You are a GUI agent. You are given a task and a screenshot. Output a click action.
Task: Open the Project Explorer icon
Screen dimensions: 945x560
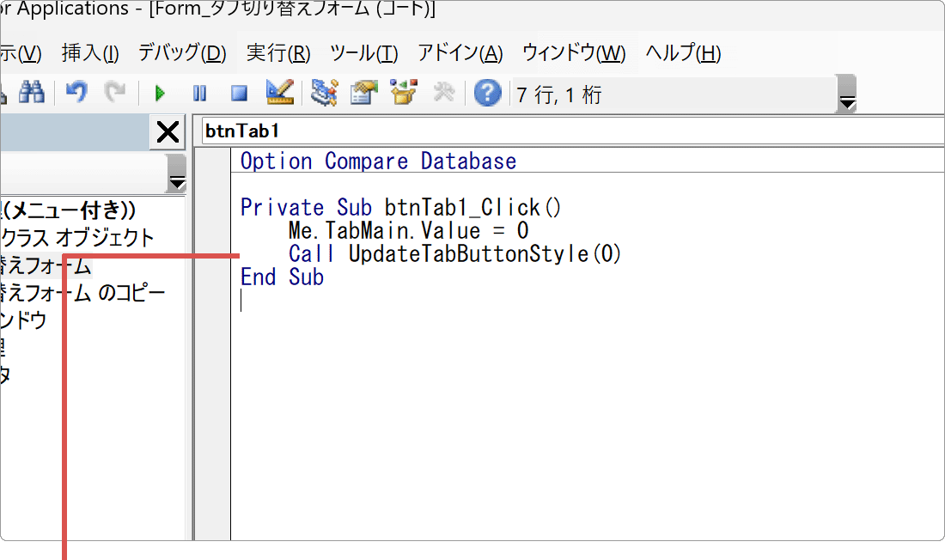tap(324, 93)
